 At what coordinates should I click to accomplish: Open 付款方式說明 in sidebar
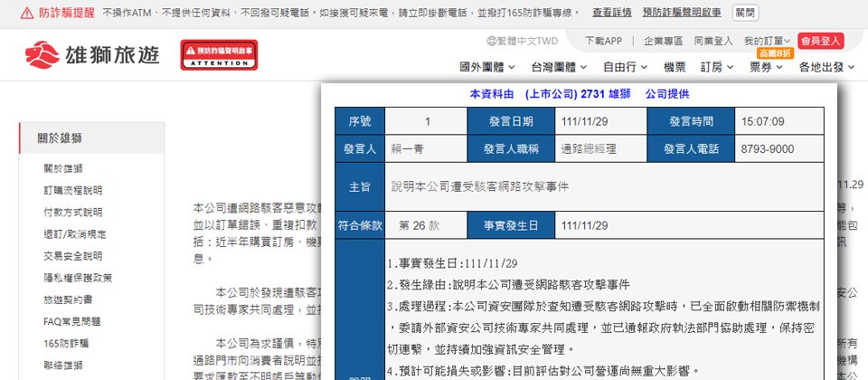[x=72, y=212]
